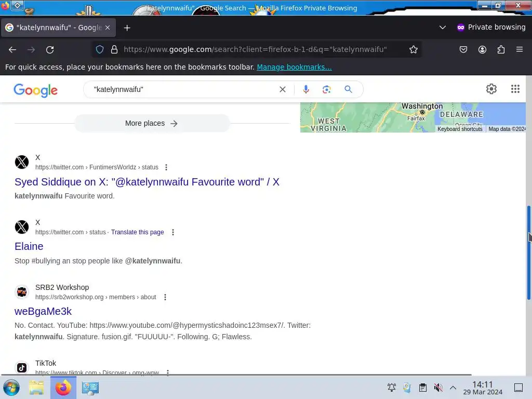Open options for the Elaine result
Screen dimensions: 532x399
click(172, 232)
